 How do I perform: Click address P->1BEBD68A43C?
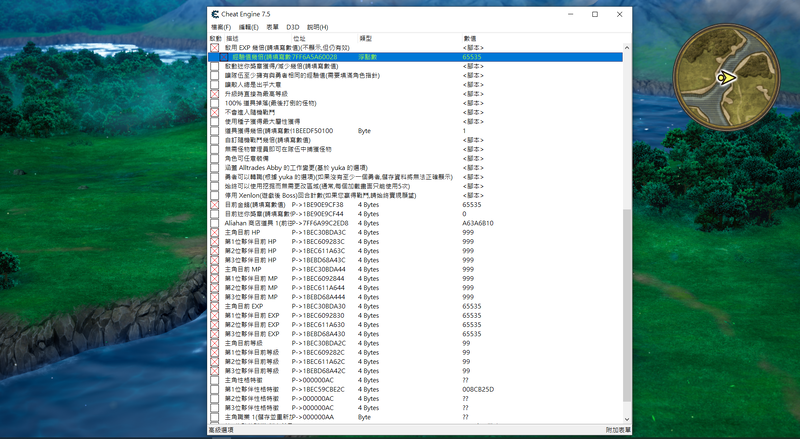pos(318,260)
